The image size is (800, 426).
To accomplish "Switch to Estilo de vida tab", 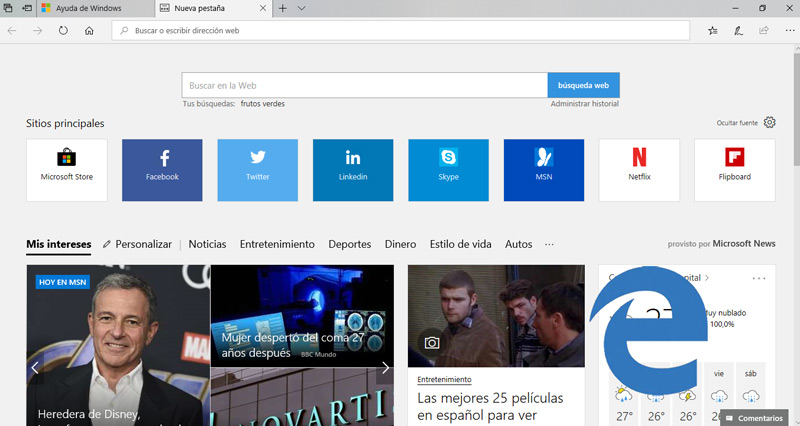I will pyautogui.click(x=460, y=244).
